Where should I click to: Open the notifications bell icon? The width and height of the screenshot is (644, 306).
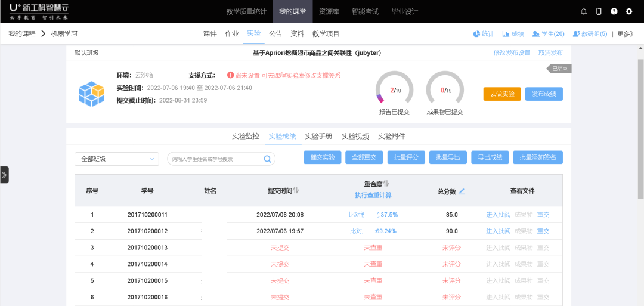coord(584,11)
